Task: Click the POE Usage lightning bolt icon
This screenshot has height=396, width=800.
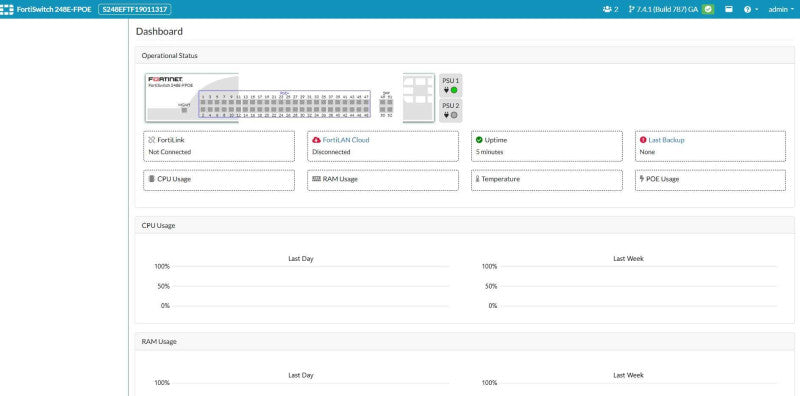Action: (x=642, y=179)
